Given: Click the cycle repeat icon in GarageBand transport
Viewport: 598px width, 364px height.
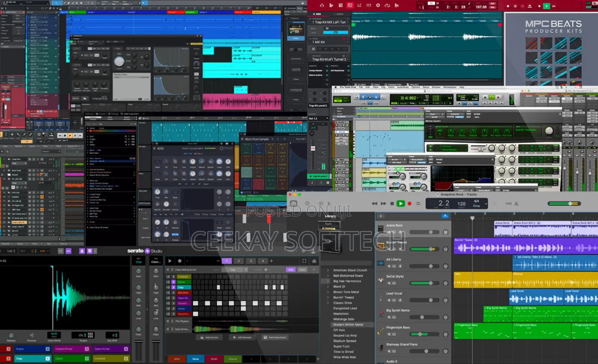Looking at the screenshot, I should click(418, 204).
